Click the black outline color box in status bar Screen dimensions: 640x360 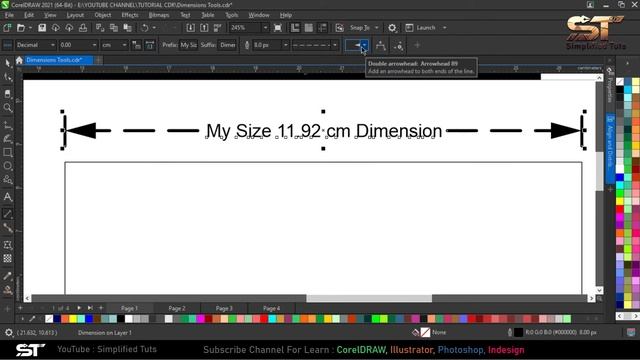tap(518, 332)
